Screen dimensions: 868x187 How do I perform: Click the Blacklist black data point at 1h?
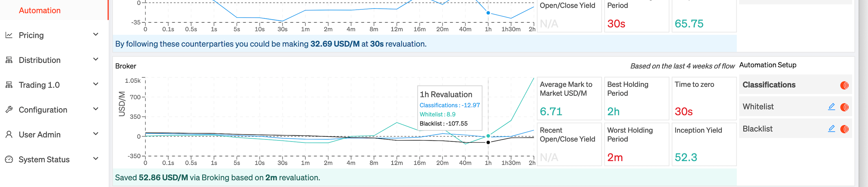point(488,142)
